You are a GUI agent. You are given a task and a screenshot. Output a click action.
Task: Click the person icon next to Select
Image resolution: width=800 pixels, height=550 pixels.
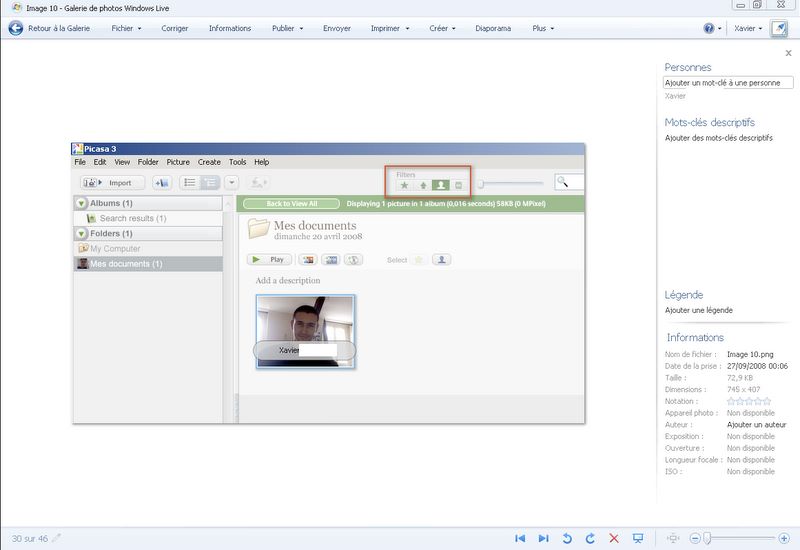(441, 260)
